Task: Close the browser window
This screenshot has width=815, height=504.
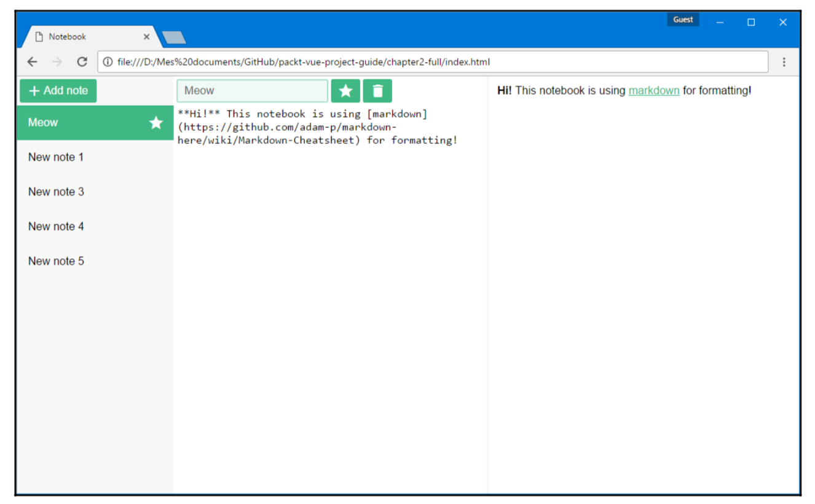Action: [x=782, y=22]
